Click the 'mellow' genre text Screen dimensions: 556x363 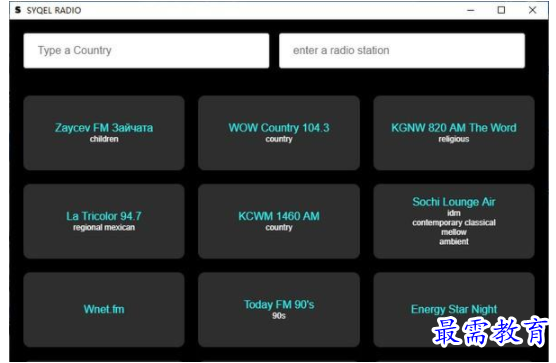454,232
